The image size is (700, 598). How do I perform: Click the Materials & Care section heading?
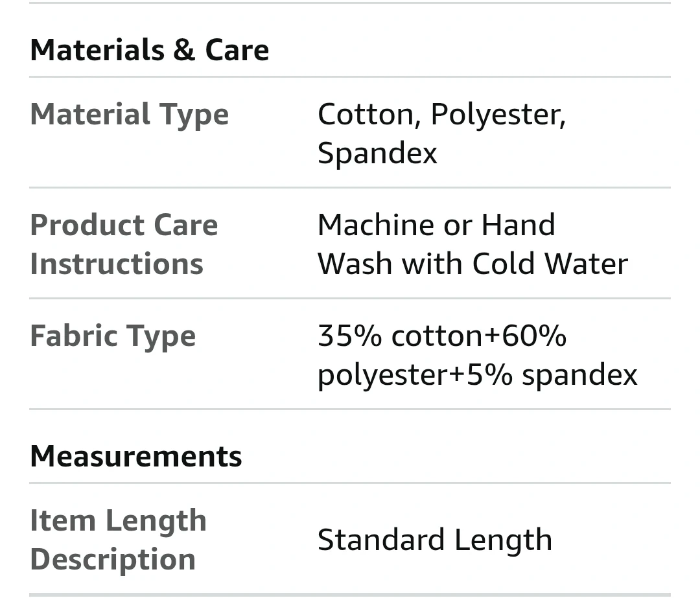pos(149,51)
